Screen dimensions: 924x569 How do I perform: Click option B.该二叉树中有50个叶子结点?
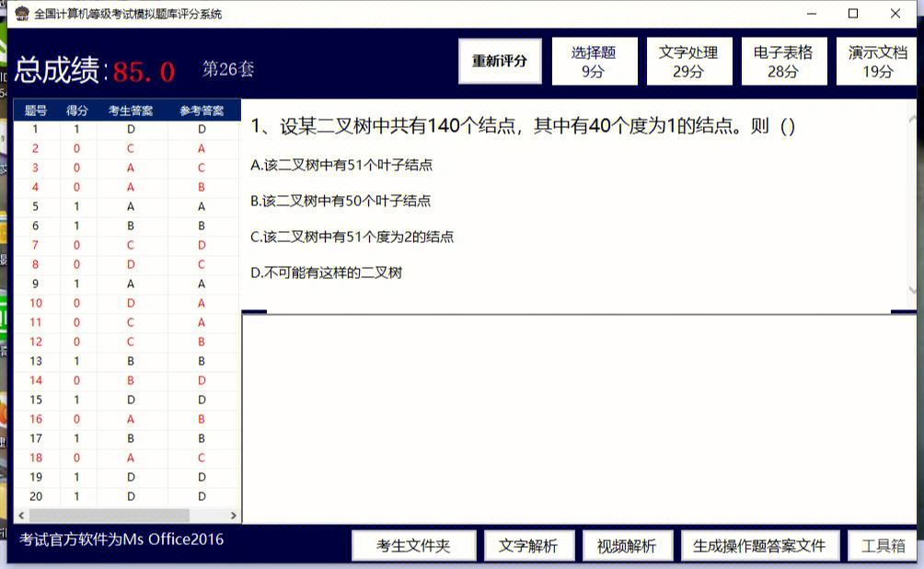[x=341, y=201]
